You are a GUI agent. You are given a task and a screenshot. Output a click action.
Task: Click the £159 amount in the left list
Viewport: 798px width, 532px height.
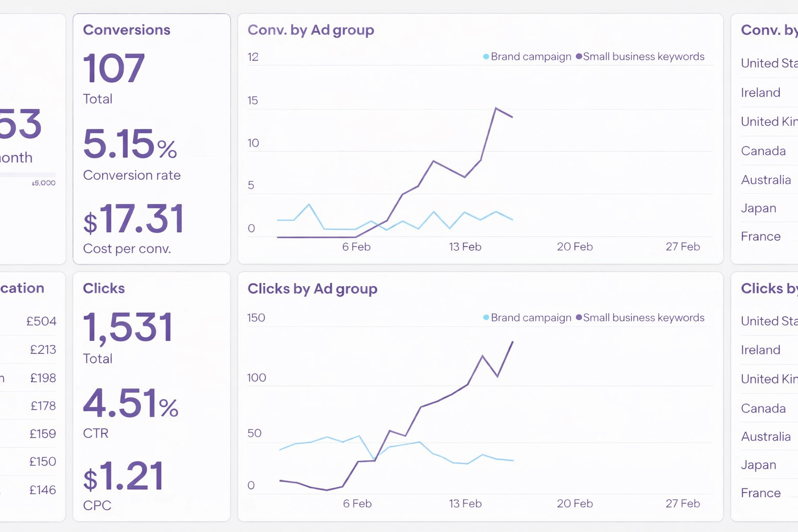click(x=43, y=434)
